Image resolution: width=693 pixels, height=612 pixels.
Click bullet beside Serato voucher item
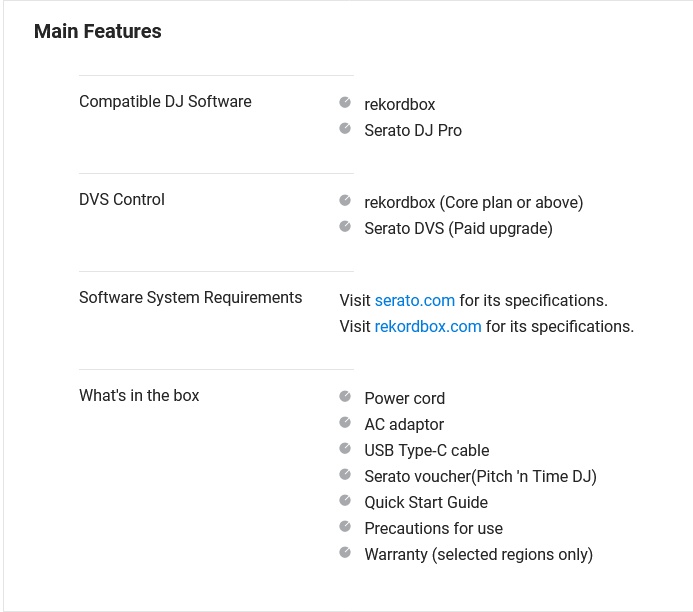[x=345, y=475]
